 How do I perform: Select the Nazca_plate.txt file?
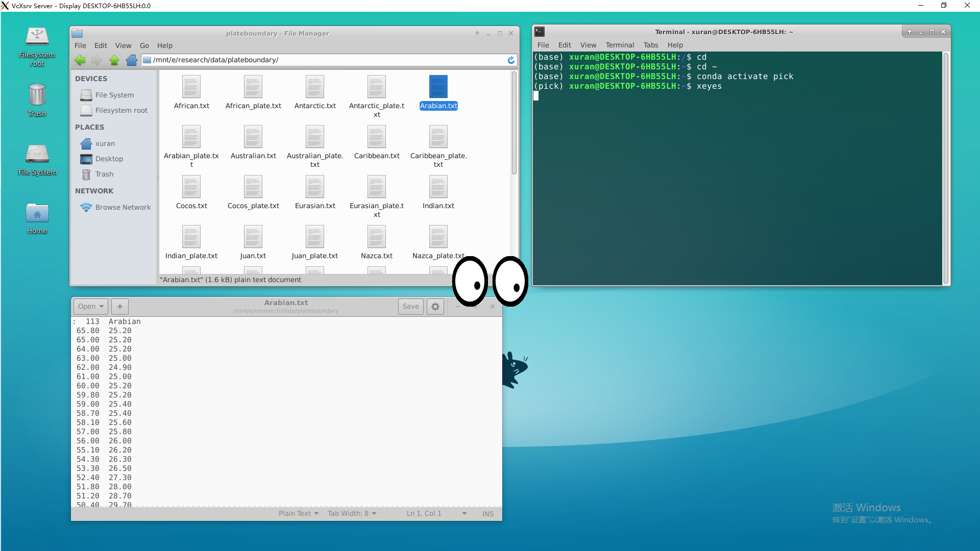tap(438, 242)
